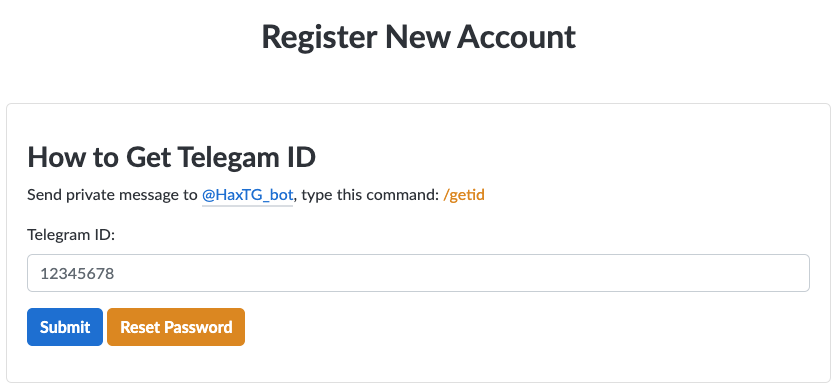Click the orange /getid command

pyautogui.click(x=464, y=195)
